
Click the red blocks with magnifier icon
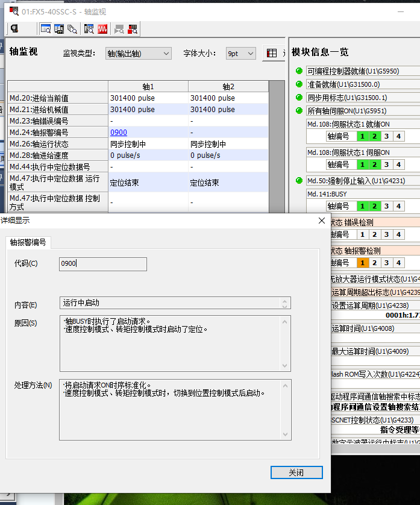click(133, 28)
